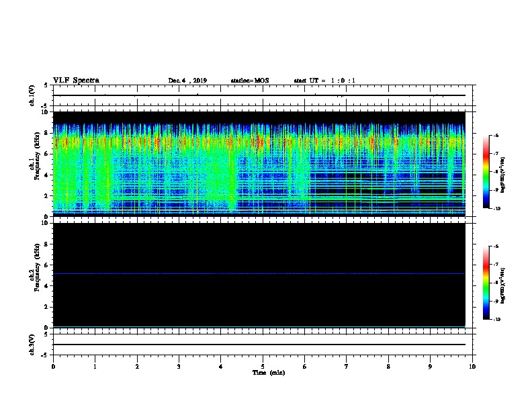Screen dimensions: 532x411
Task: Click the ch.2 "Frequency (kHz)" axis label
Action: click(37, 267)
